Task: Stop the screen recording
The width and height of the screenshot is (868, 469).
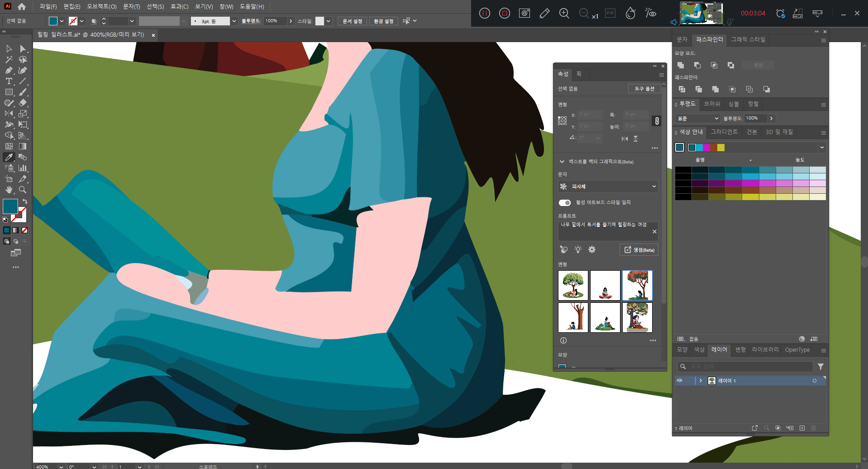Action: coord(505,13)
